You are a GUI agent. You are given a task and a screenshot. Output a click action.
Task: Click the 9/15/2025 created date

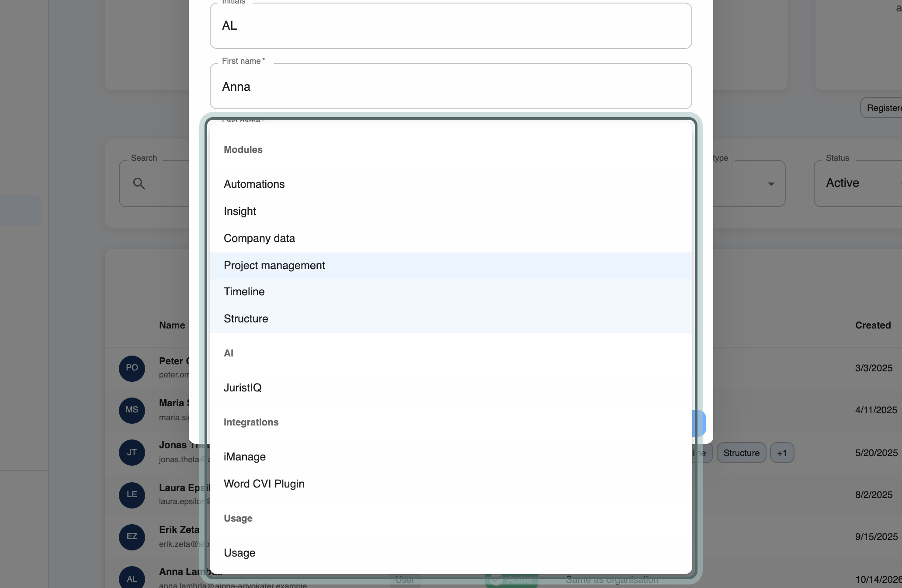coord(876,537)
